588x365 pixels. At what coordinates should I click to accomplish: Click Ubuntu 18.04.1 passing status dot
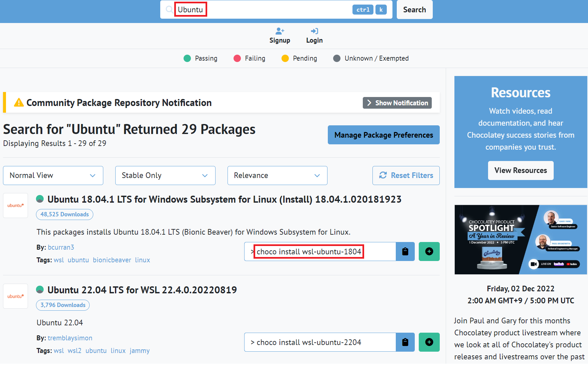click(x=40, y=199)
